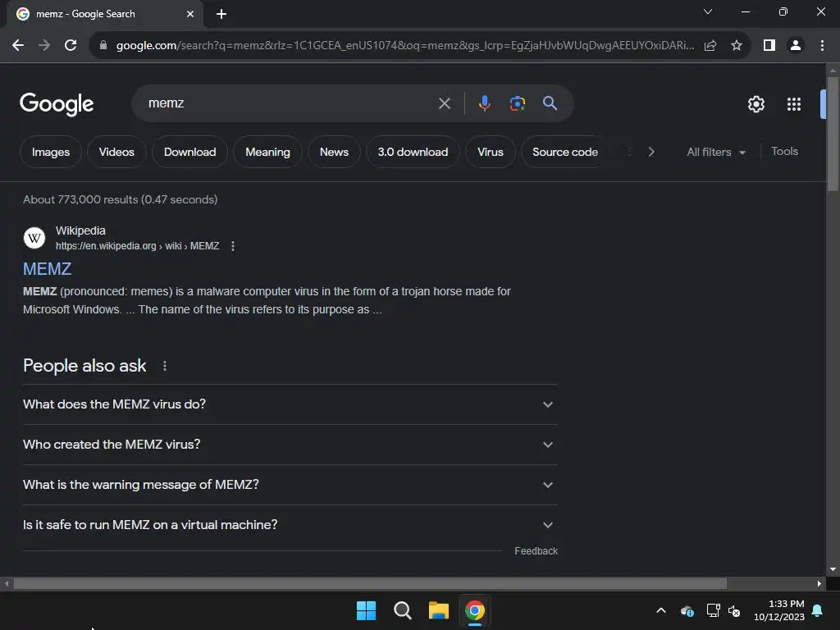Click the About 773,000 results text
This screenshot has width=840, height=630.
tap(121, 200)
